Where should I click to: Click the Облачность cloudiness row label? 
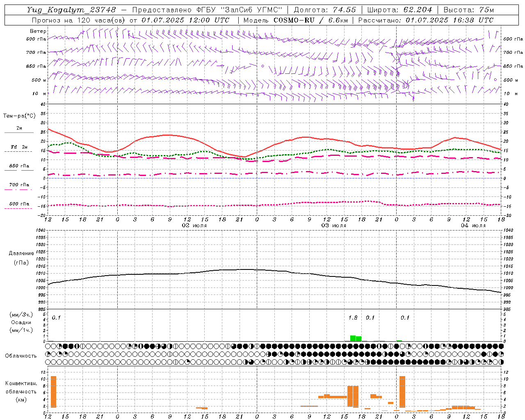click(21, 356)
